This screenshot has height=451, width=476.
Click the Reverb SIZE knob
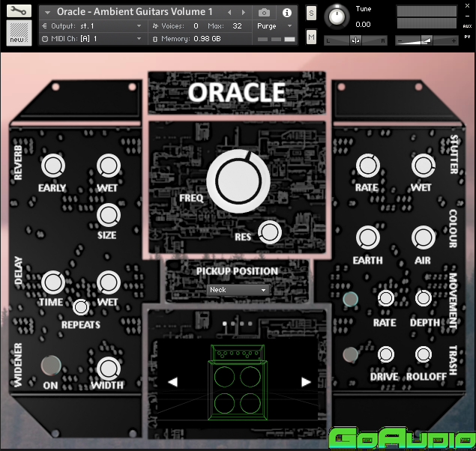[109, 215]
